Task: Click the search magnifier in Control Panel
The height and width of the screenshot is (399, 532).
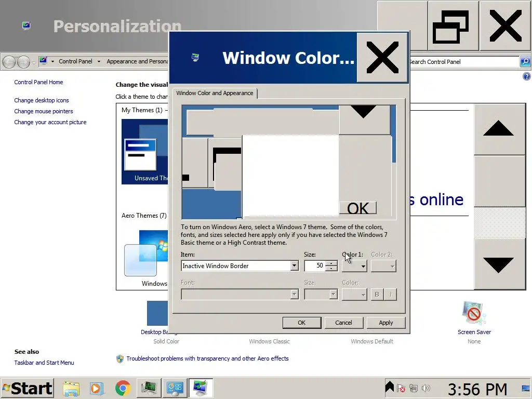Action: click(x=525, y=61)
